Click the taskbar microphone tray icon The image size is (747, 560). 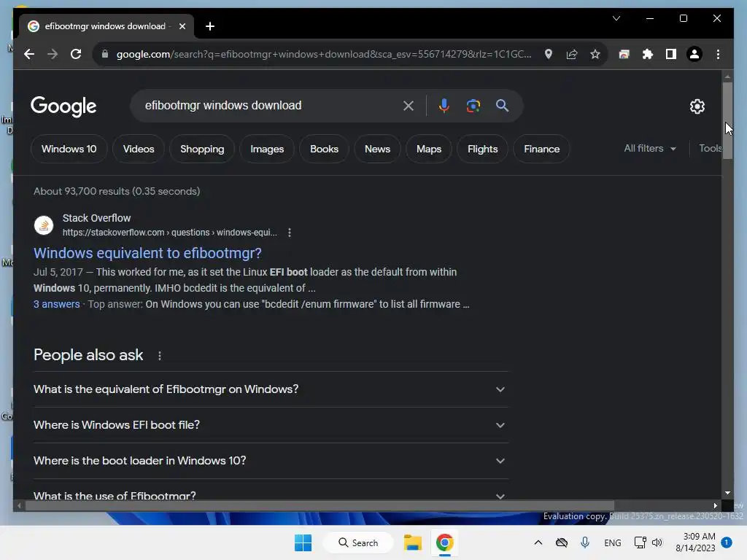[x=585, y=542]
